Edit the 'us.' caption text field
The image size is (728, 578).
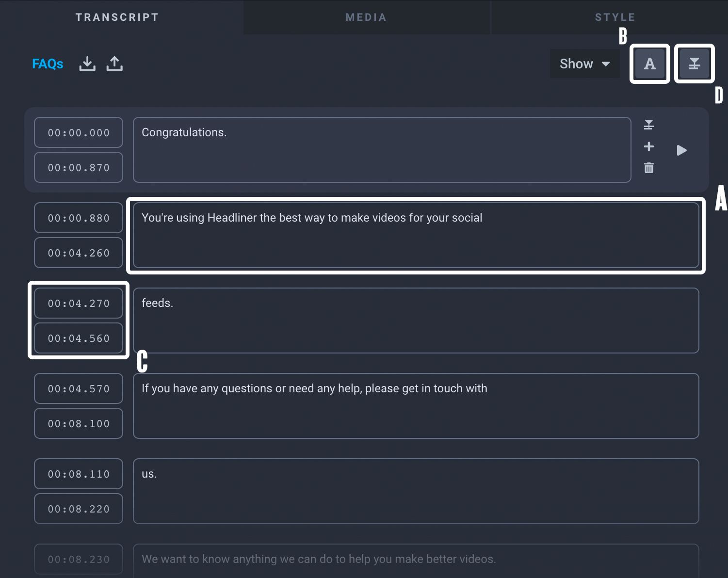pyautogui.click(x=416, y=491)
